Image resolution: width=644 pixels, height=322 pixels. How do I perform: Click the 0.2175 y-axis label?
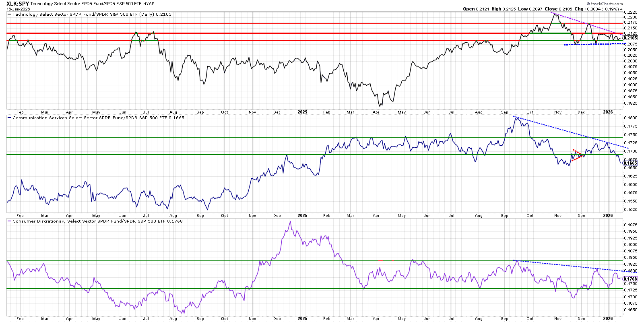(x=630, y=23)
